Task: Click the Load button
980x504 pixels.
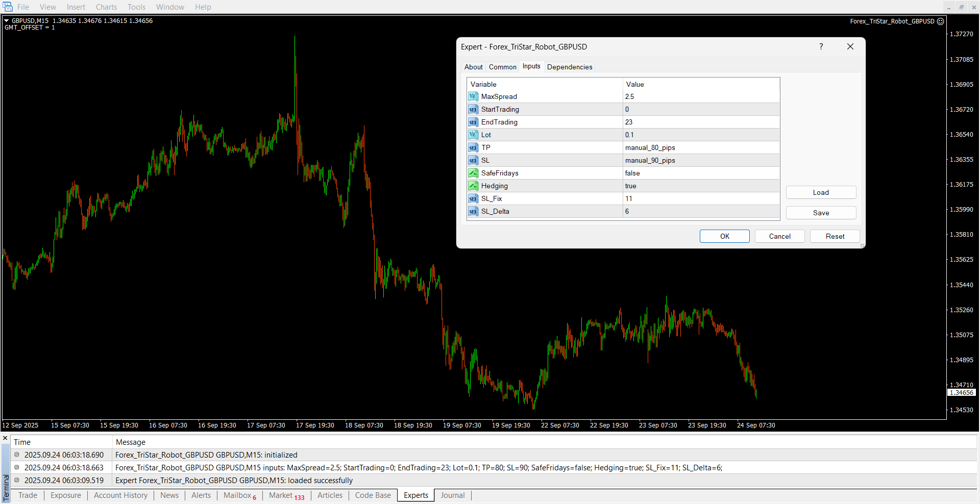Action: click(x=821, y=192)
